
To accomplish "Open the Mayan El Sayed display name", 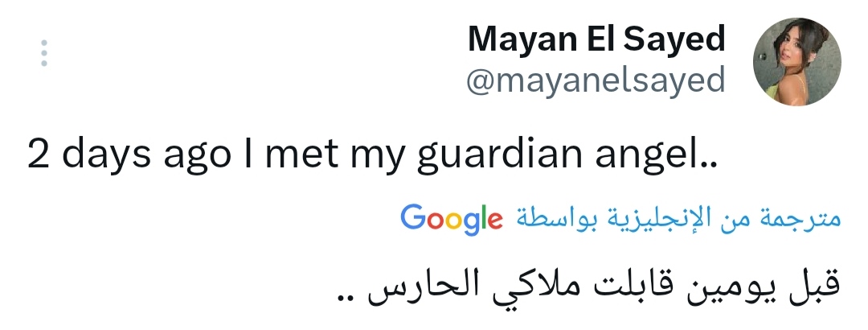I will coord(596,39).
